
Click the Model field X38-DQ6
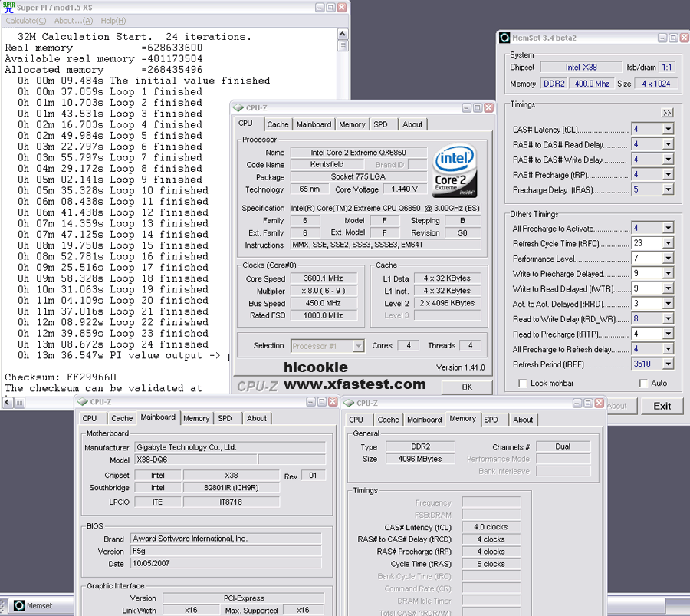pos(195,460)
